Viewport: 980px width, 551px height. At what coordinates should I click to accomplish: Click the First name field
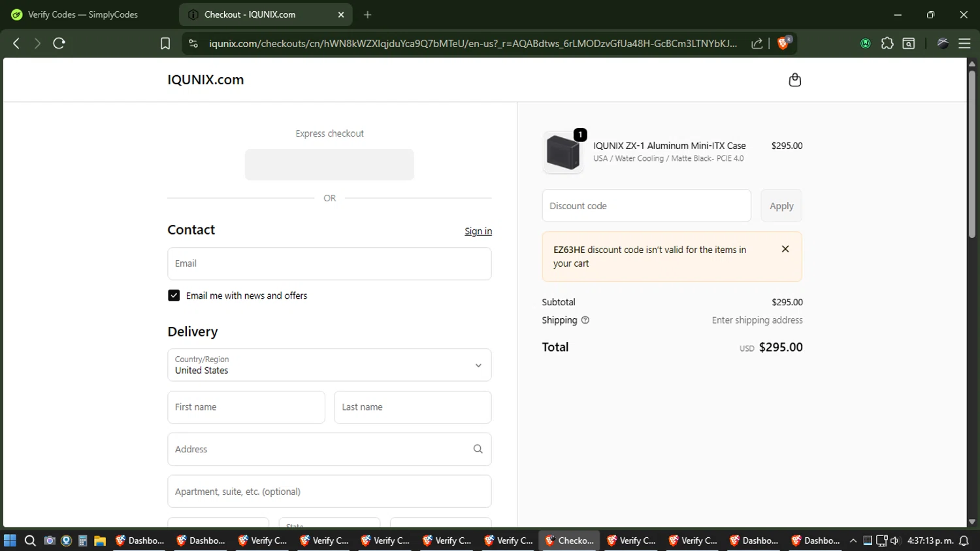246,407
